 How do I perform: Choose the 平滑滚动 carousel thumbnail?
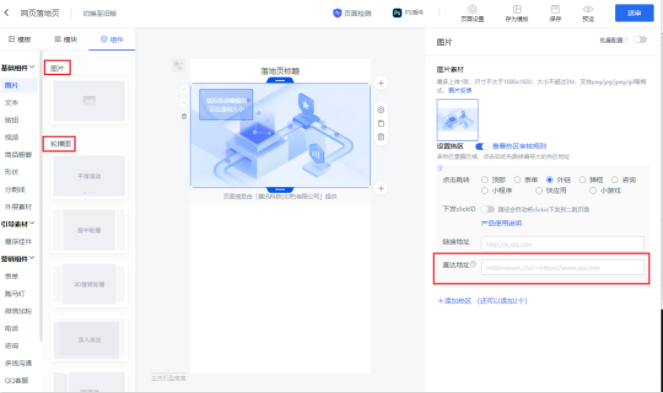[x=89, y=176]
